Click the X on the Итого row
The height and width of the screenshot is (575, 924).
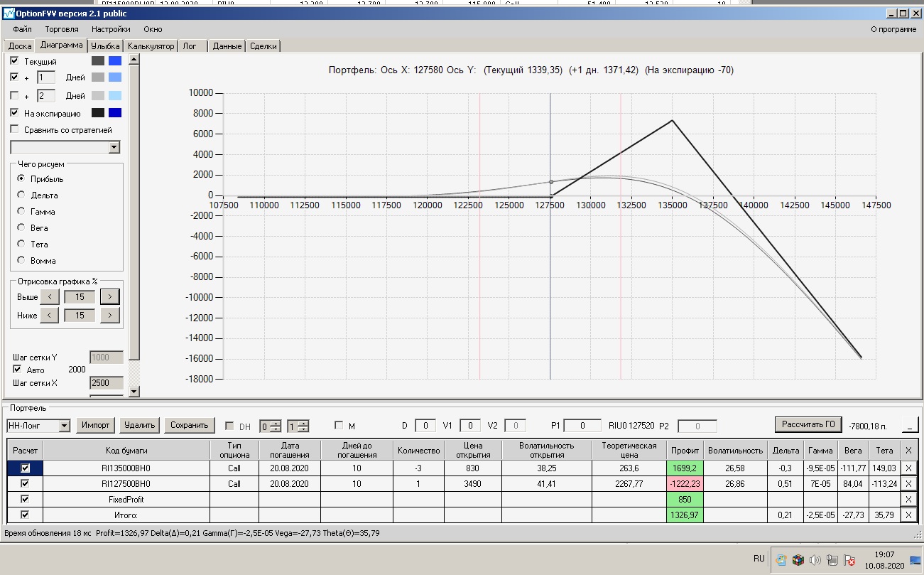click(908, 515)
